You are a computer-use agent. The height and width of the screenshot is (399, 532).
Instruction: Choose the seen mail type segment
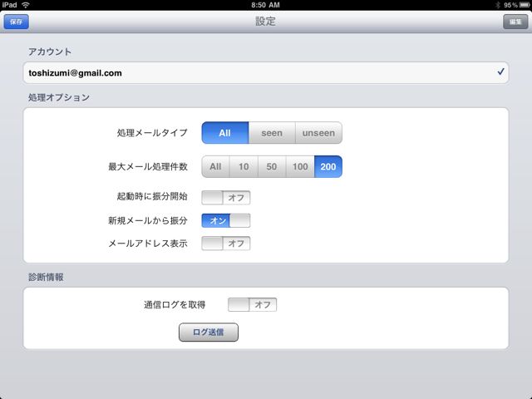272,133
